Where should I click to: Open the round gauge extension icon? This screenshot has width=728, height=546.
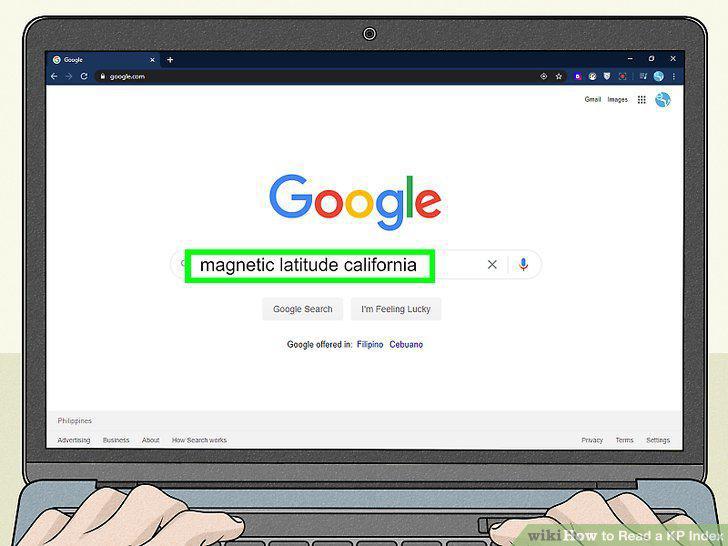click(592, 76)
